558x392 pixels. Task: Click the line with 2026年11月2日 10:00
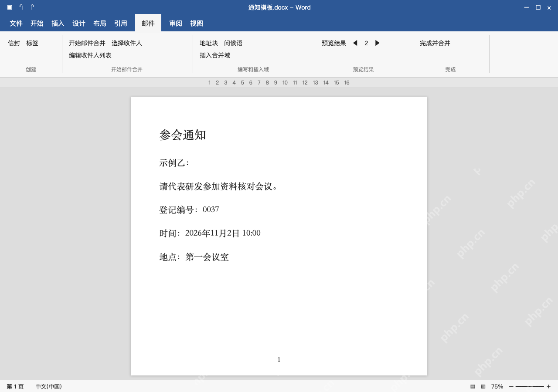pyautogui.click(x=210, y=233)
